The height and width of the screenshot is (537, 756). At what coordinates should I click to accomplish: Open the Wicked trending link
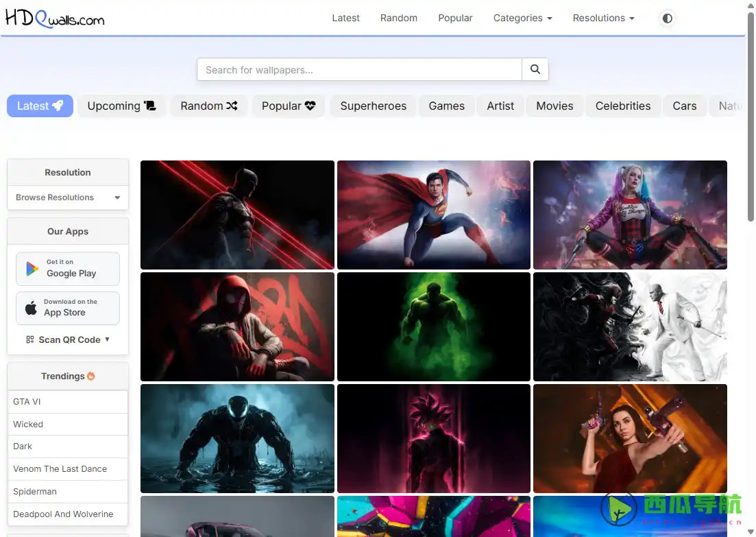(68, 424)
